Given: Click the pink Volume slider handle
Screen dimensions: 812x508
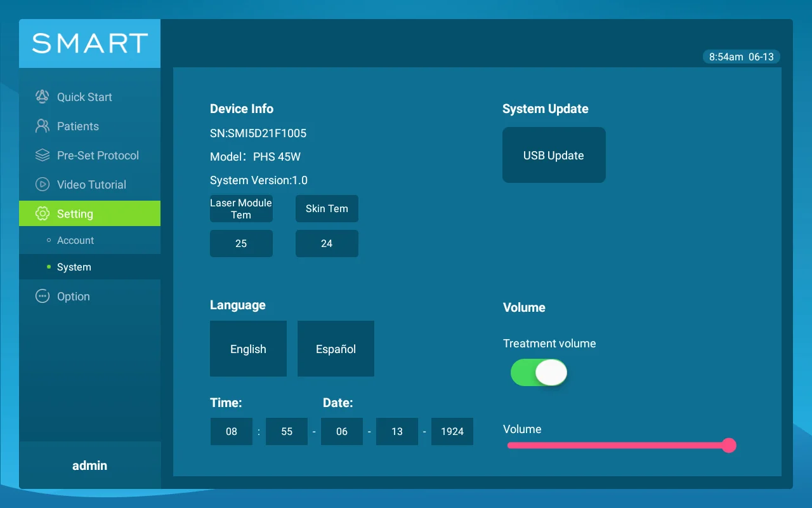Looking at the screenshot, I should (x=729, y=445).
